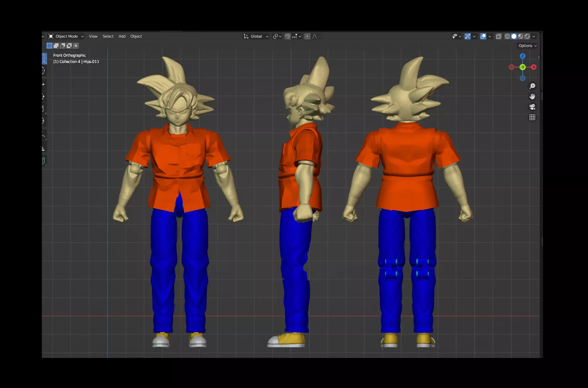Switch to Wireframe viewport shading
Image resolution: width=588 pixels, height=388 pixels.
[507, 36]
